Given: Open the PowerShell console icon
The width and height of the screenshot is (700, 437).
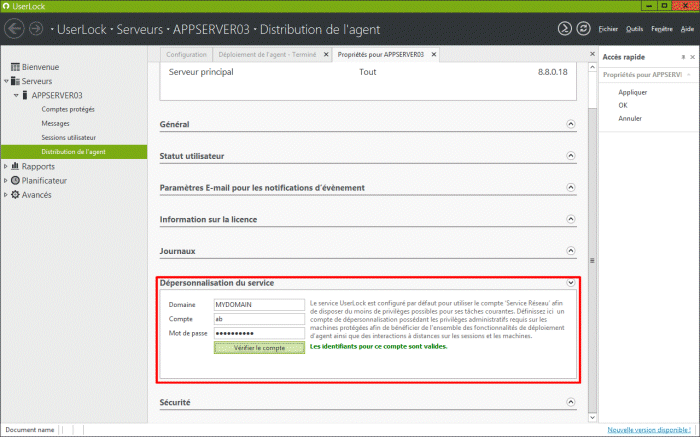Looking at the screenshot, I should pyautogui.click(x=564, y=29).
